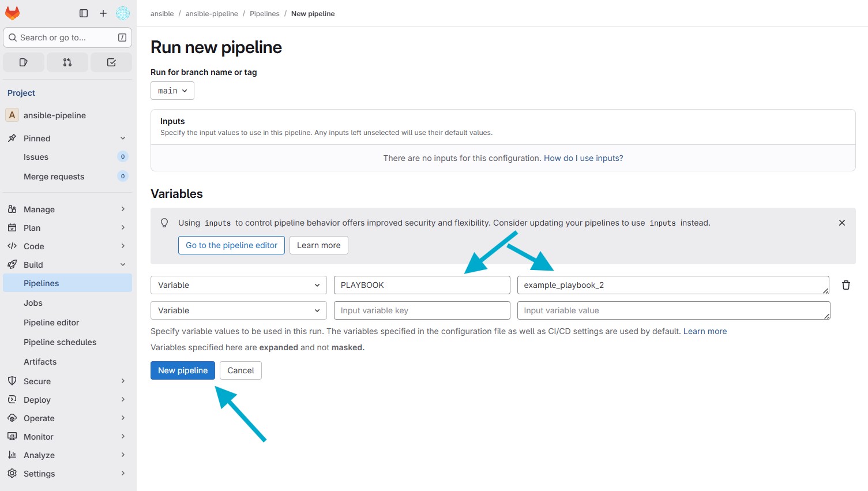This screenshot has width=868, height=491.
Task: Toggle the sidebar collapse icon
Action: [x=84, y=13]
